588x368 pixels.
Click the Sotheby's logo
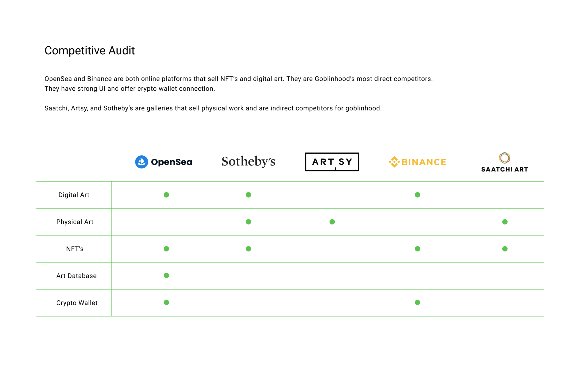248,162
